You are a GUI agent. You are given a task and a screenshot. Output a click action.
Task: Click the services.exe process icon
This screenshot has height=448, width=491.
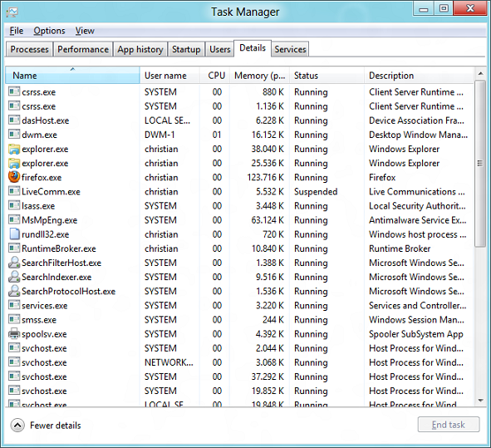(x=14, y=305)
